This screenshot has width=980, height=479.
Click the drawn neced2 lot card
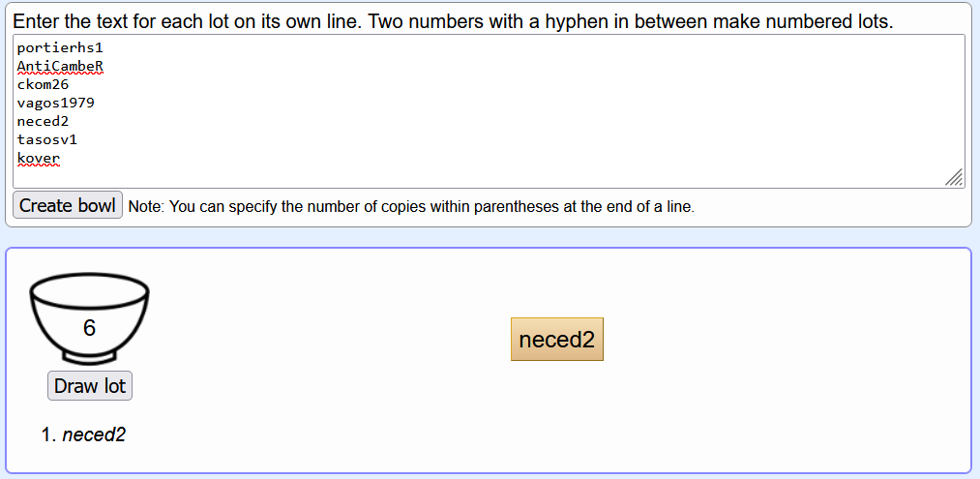(x=557, y=339)
